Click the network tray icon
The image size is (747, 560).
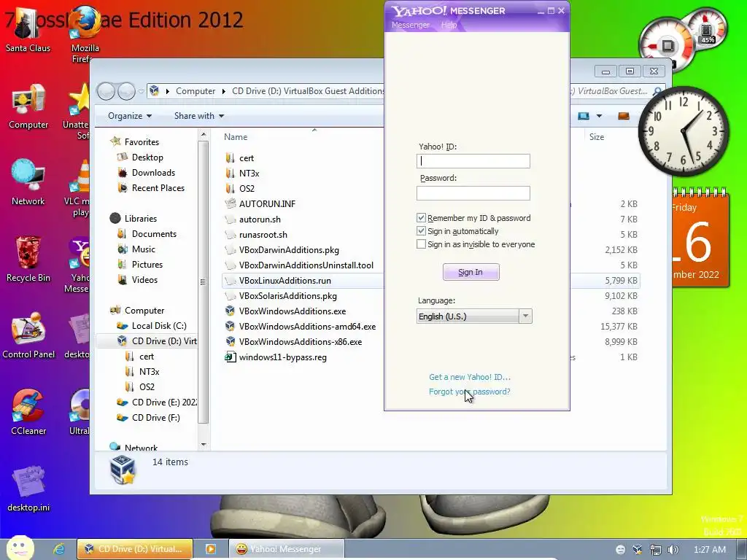[x=656, y=550]
